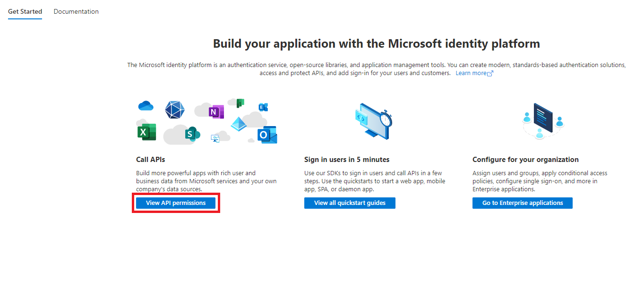Switch to the Documentation tab
Image resolution: width=644 pixels, height=306 pixels.
(76, 11)
